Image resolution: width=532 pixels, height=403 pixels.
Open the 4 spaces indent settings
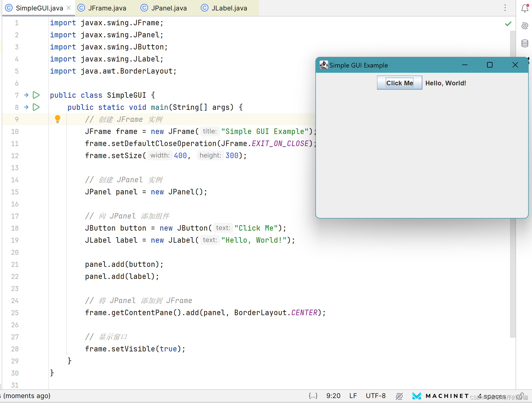[492, 396]
